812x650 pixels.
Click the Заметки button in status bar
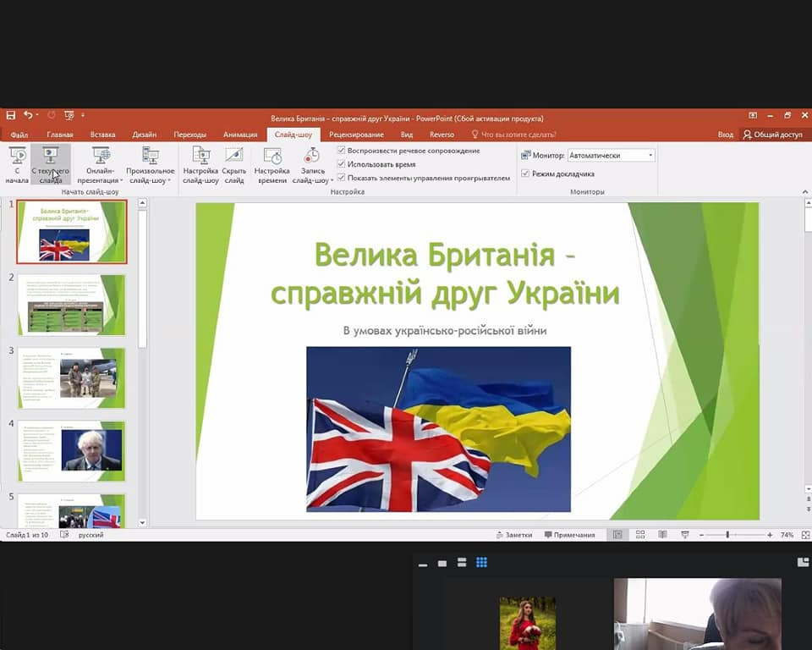(513, 535)
